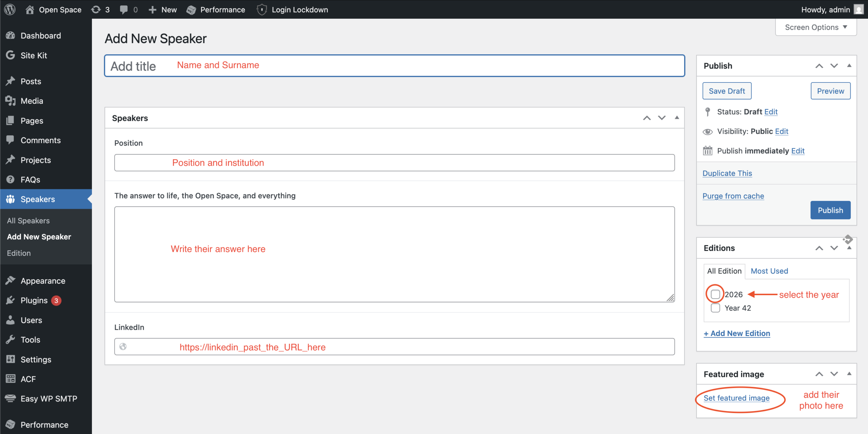Open the New menu in admin bar
This screenshot has width=868, height=434.
click(163, 10)
